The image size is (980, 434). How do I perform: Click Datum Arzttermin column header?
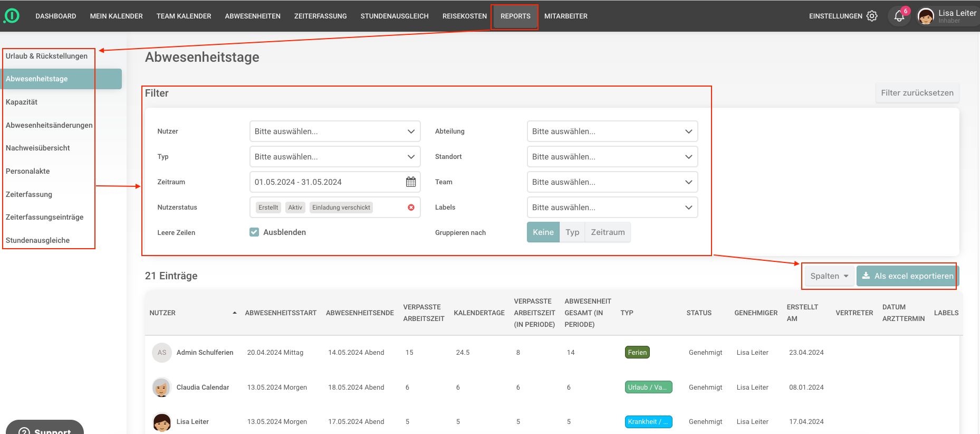(x=904, y=313)
